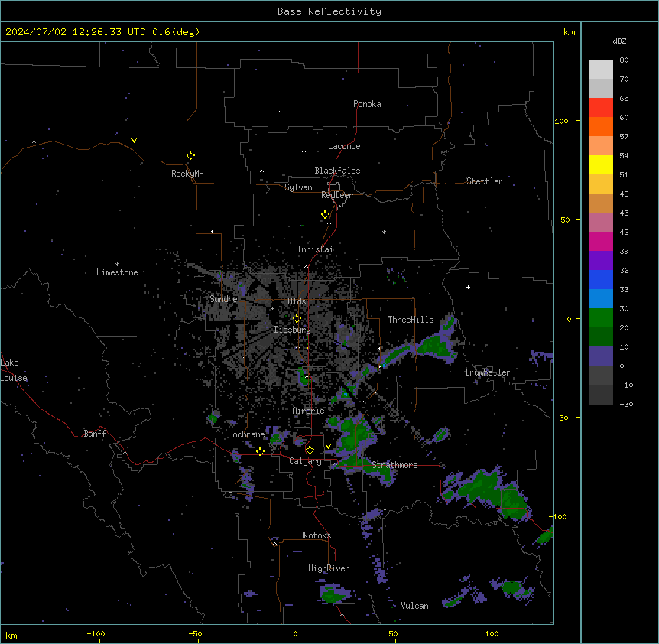Click the Lake Louise label

click(x=14, y=370)
